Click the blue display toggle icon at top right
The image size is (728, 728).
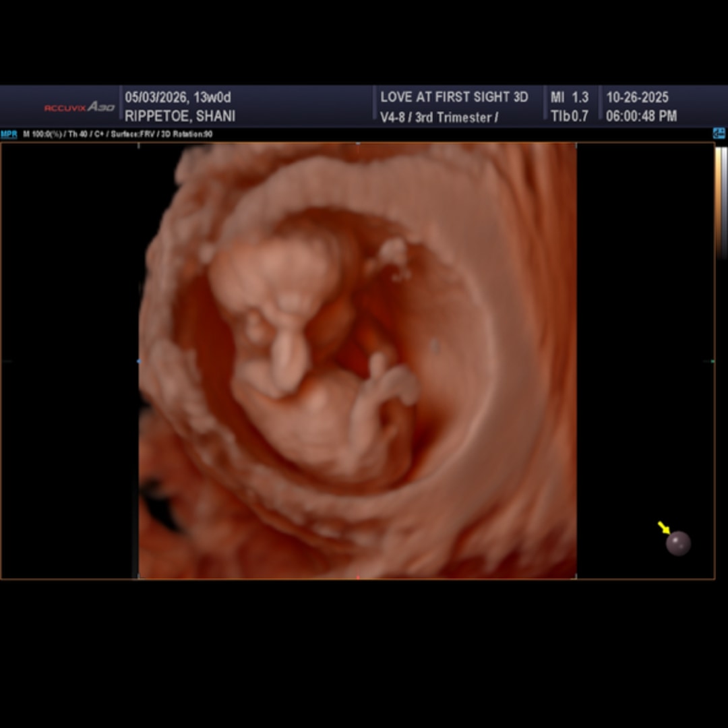coord(719,133)
